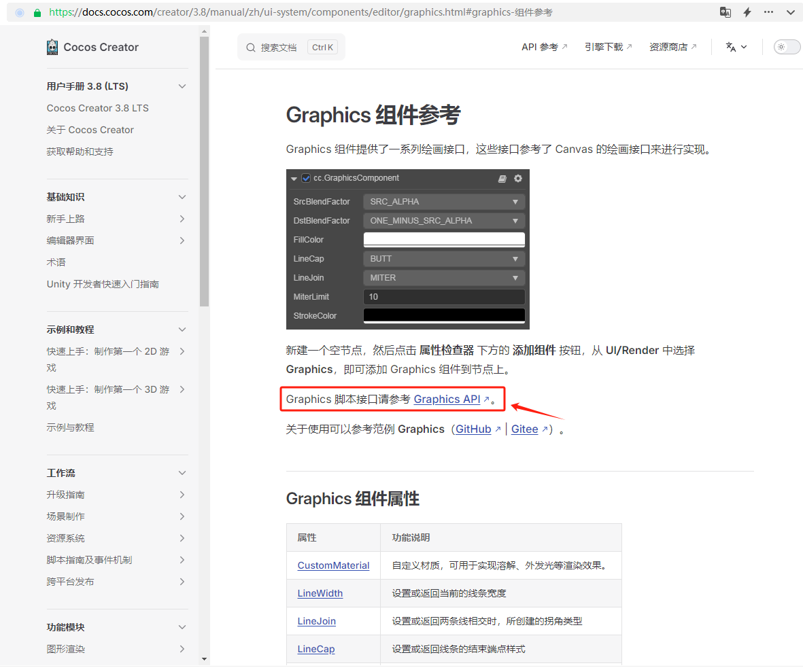Screen dimensions: 803x672
Task: Follow the Graphics API hyperlink
Action: [447, 400]
